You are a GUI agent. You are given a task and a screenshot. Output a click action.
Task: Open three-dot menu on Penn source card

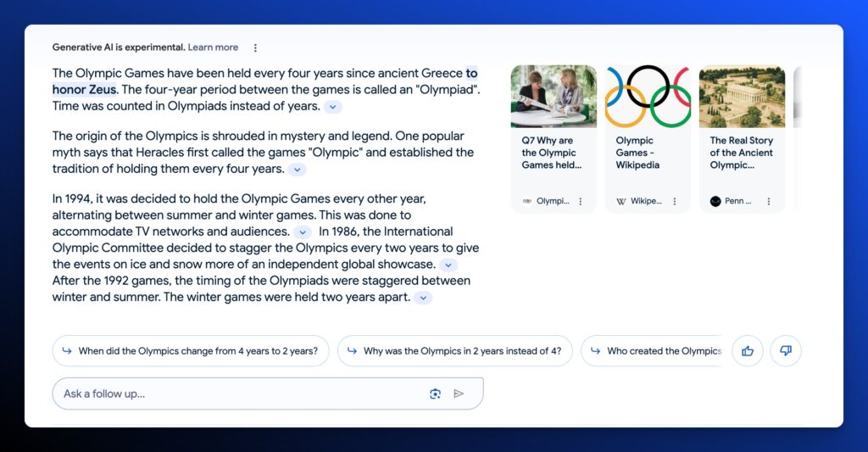[x=769, y=202]
